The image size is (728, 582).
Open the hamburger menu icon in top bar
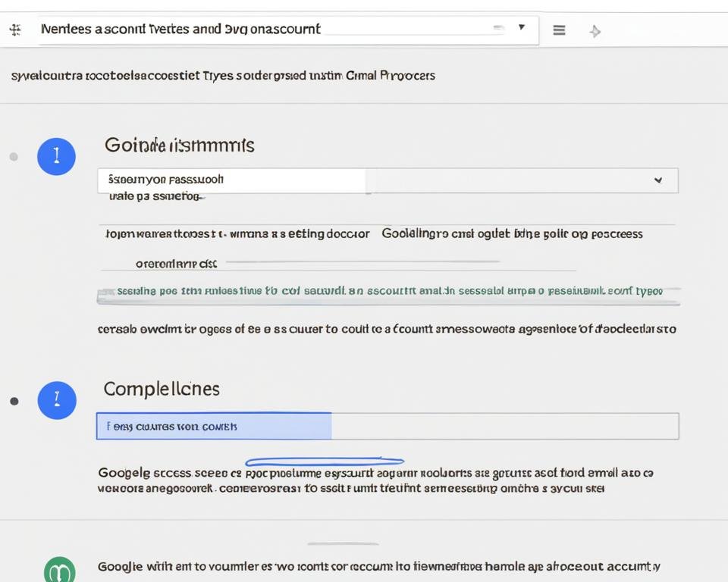click(559, 30)
